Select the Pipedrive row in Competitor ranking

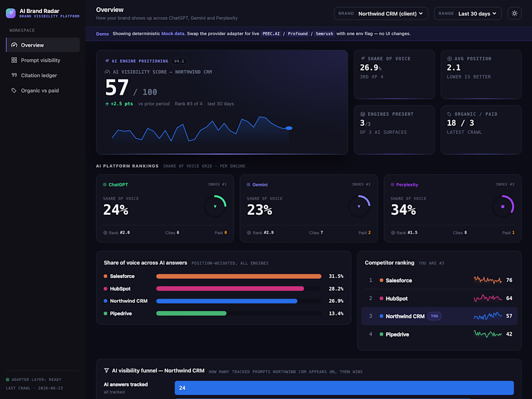point(439,334)
